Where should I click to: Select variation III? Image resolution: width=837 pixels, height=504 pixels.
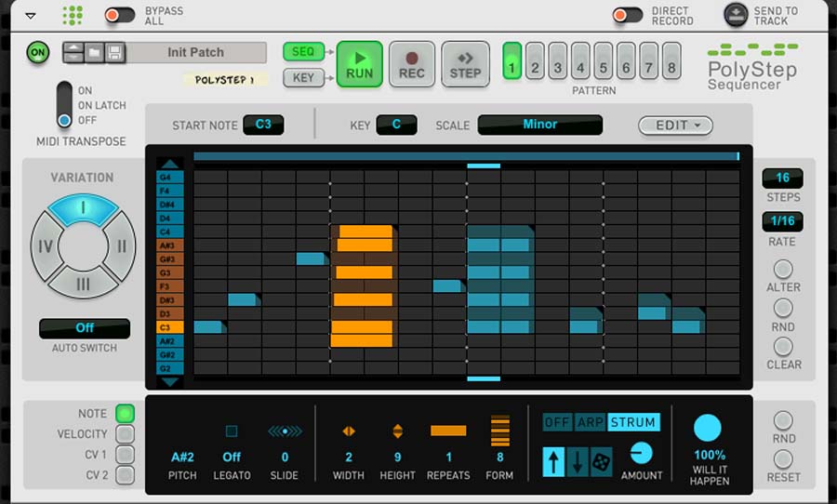(x=84, y=284)
